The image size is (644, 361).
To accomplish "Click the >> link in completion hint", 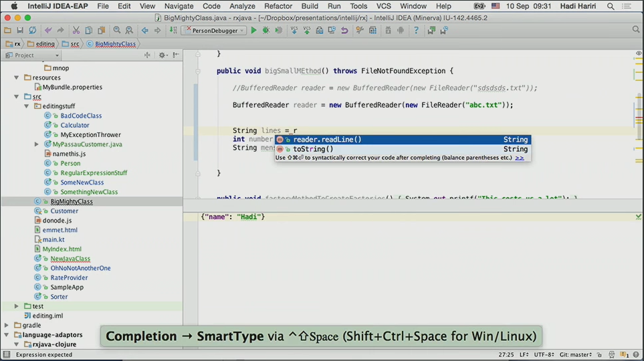I will tap(520, 158).
